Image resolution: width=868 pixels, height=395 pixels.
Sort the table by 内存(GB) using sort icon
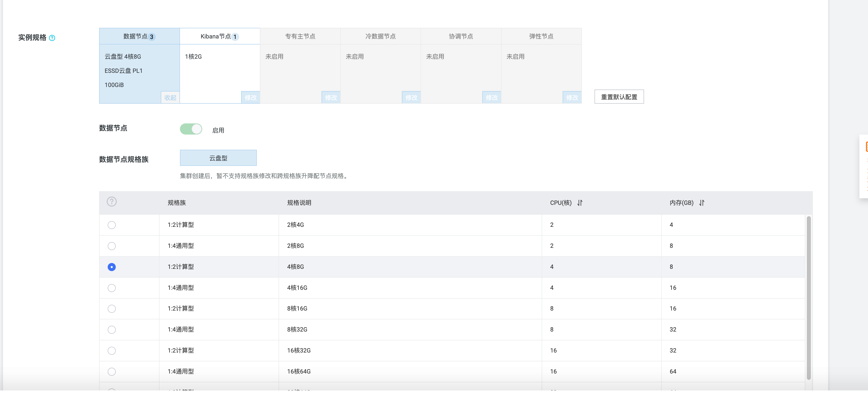[x=702, y=203]
